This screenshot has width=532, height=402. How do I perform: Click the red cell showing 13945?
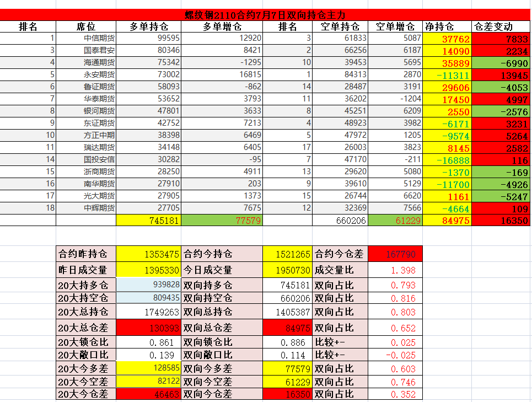[x=501, y=74]
